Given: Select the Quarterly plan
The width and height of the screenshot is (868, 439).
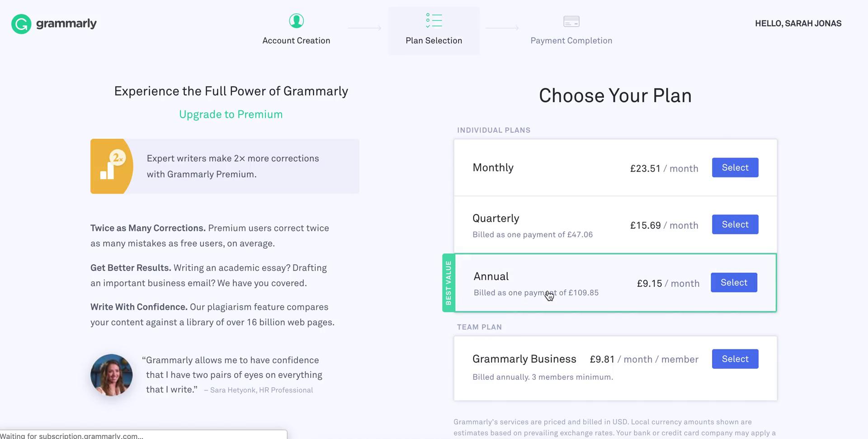Looking at the screenshot, I should tap(735, 224).
